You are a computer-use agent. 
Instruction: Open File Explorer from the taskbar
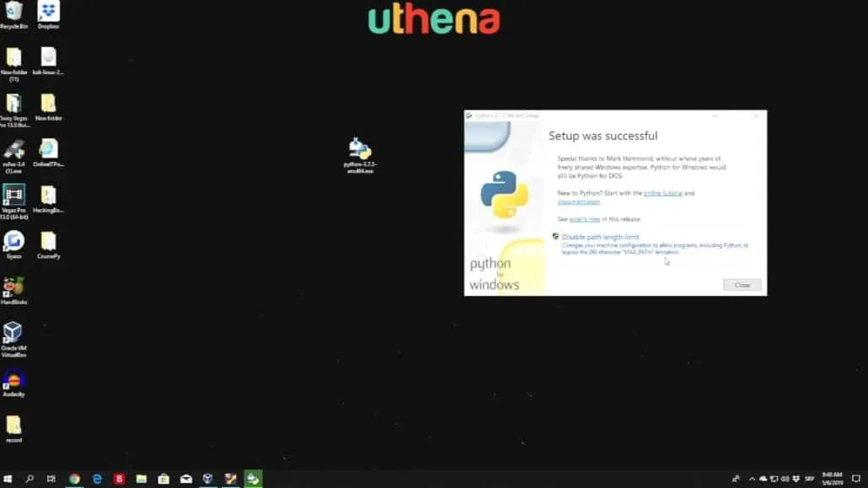(142, 479)
